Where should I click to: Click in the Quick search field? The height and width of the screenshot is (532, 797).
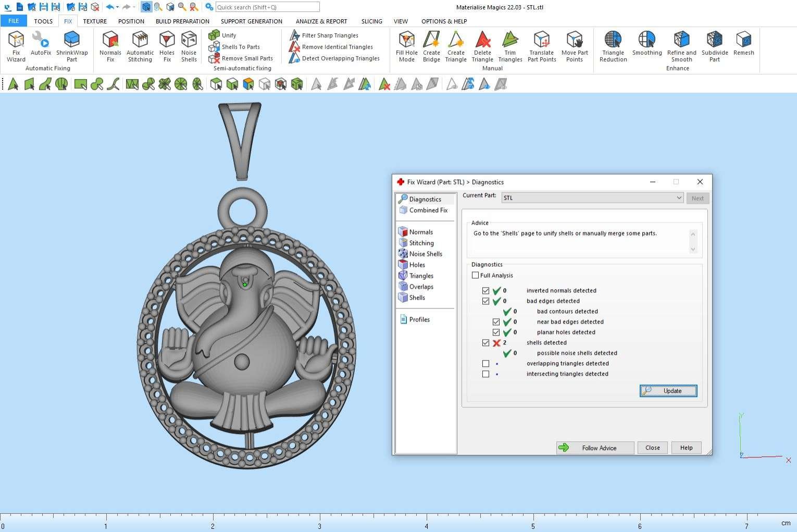point(267,7)
